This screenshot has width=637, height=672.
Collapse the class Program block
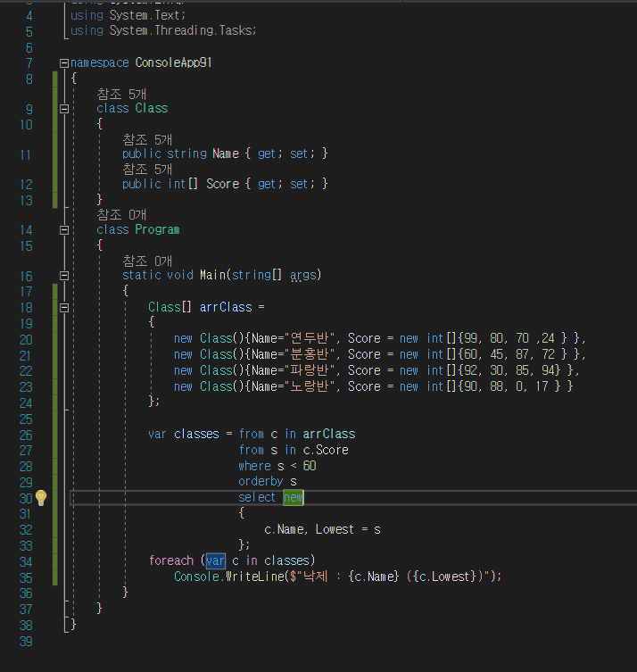tap(64, 230)
